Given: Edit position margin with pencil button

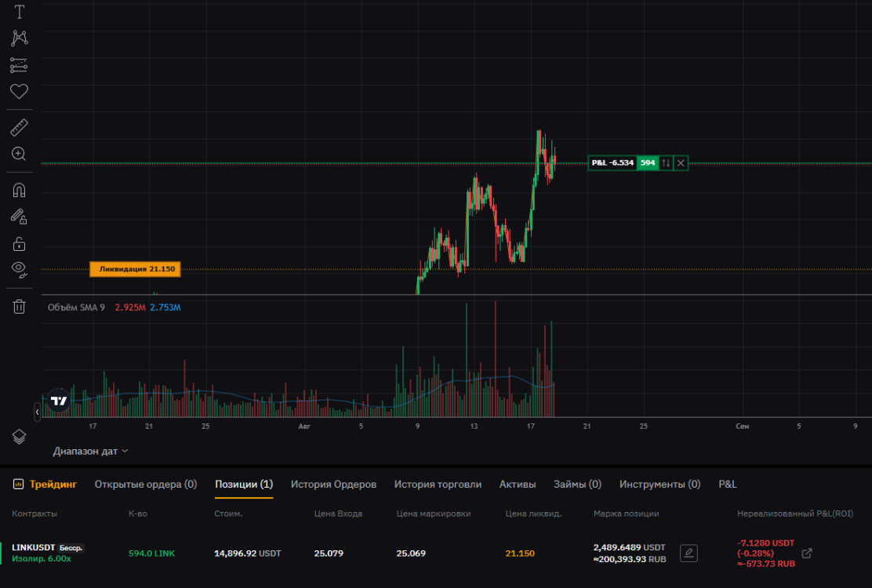Looking at the screenshot, I should coord(689,554).
